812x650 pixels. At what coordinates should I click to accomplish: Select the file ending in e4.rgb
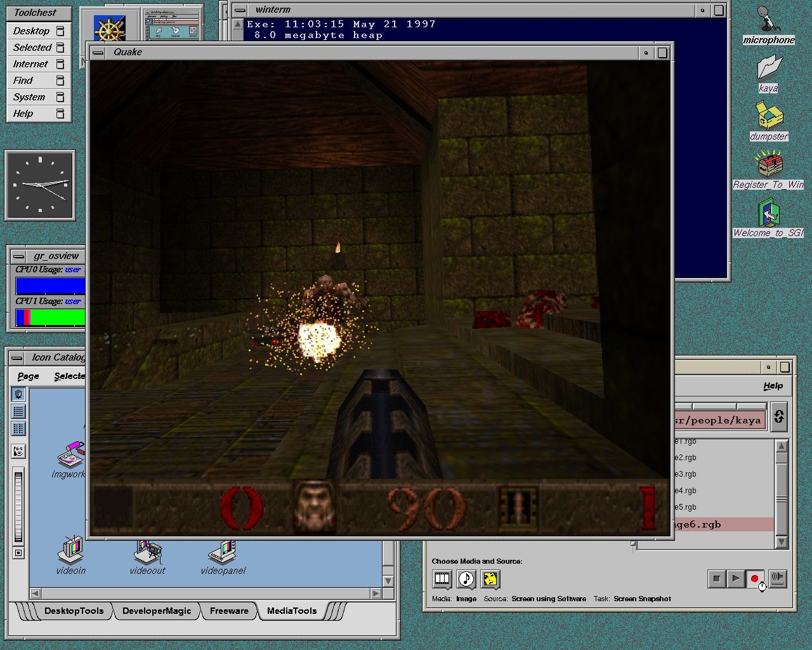point(685,491)
